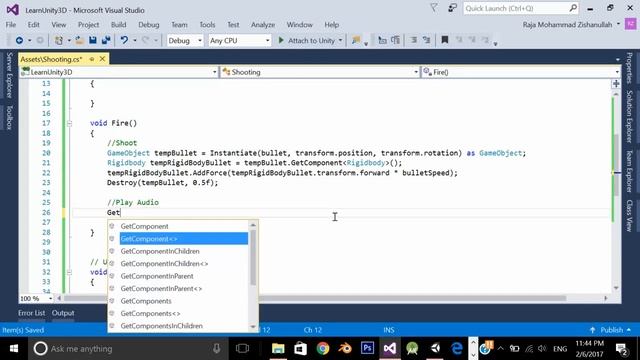The width and height of the screenshot is (640, 360).
Task: Open the Edit menu
Action: (x=33, y=24)
